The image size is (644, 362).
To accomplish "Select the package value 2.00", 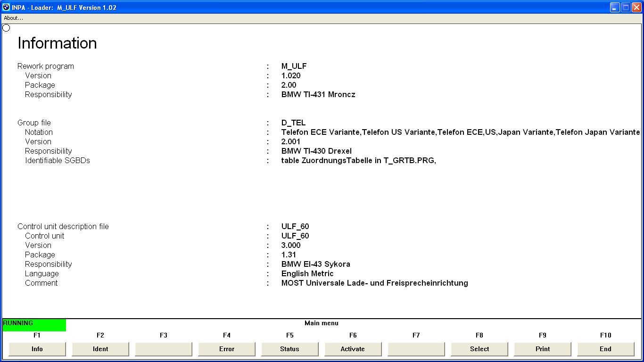I will pos(289,85).
